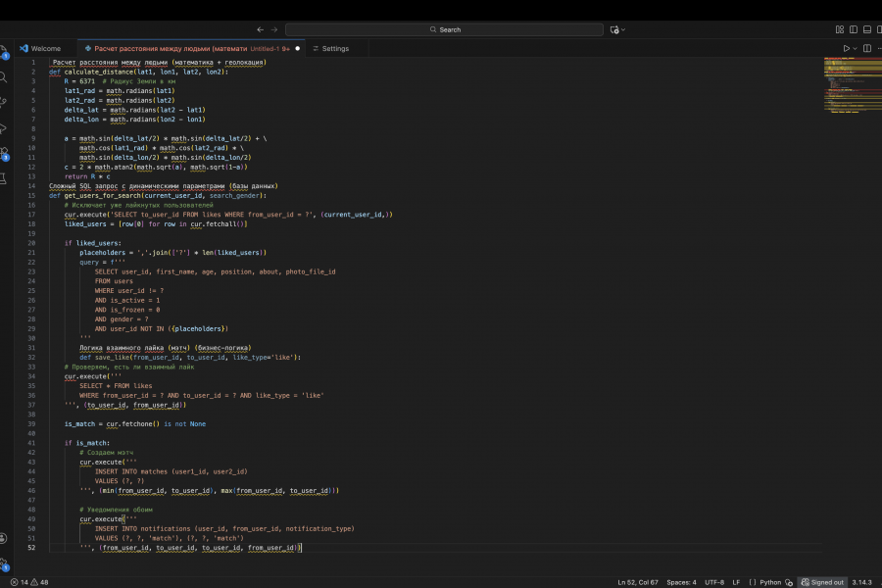Image resolution: width=882 pixels, height=588 pixels.
Task: Open the Testing flask icon view
Action: [4, 178]
